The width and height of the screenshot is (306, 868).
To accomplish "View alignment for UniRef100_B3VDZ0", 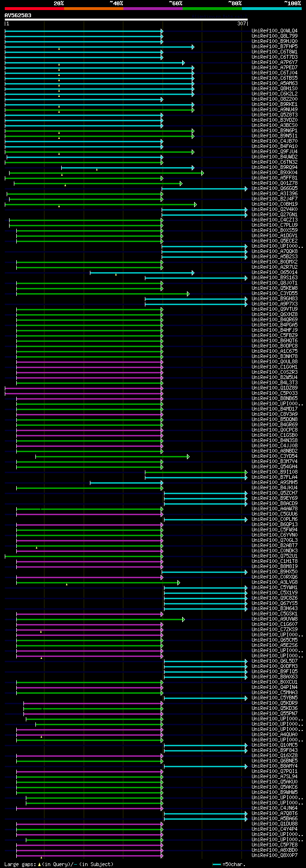I will click(x=274, y=120).
